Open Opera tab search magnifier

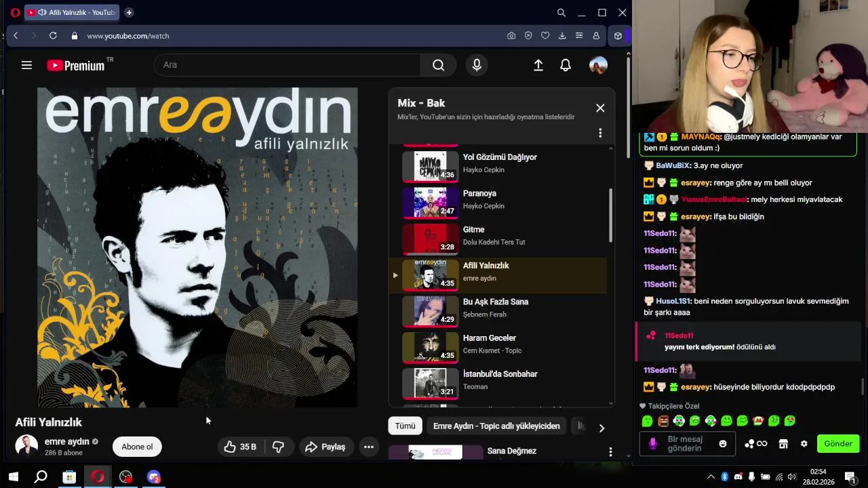click(561, 12)
